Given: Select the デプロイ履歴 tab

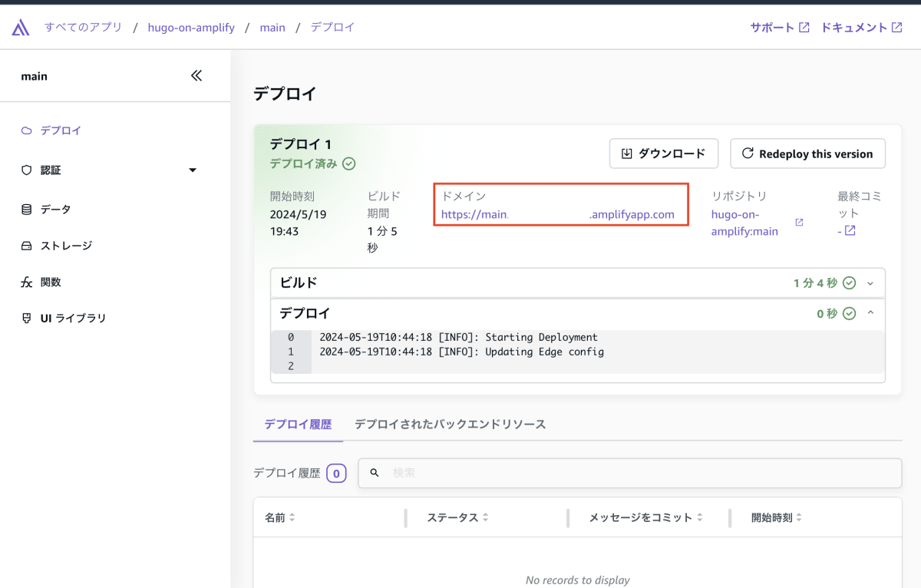Looking at the screenshot, I should [298, 424].
